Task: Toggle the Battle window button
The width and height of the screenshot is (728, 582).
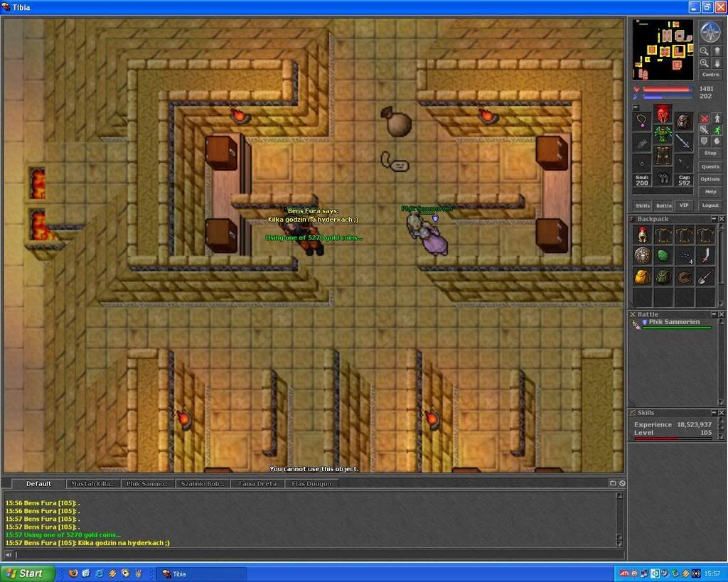Action: click(664, 205)
